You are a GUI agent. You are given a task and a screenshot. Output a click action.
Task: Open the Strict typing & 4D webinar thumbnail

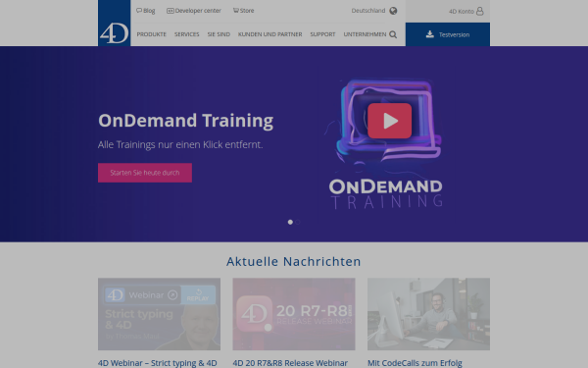coord(159,314)
